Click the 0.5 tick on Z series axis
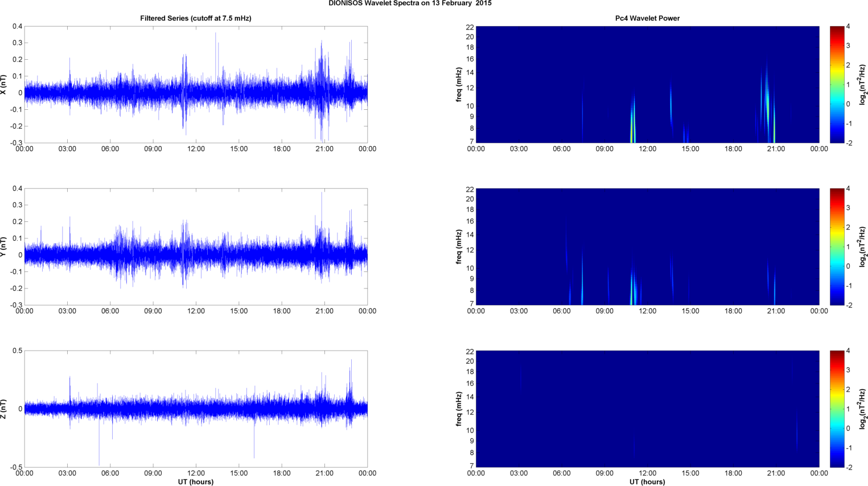The image size is (868, 486). (18, 351)
